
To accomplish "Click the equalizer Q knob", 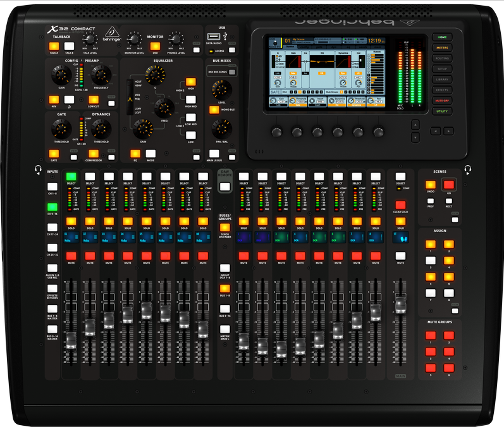I will pyautogui.click(x=156, y=75).
